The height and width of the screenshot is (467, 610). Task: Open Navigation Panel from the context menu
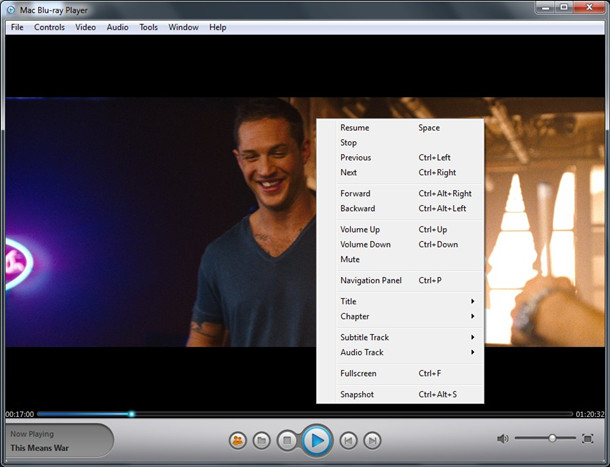coord(400,280)
